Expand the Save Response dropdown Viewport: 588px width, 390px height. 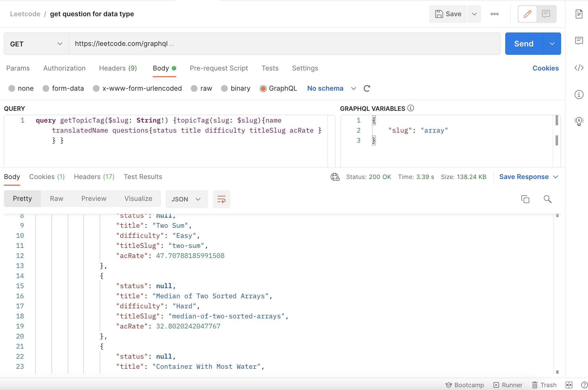(556, 177)
